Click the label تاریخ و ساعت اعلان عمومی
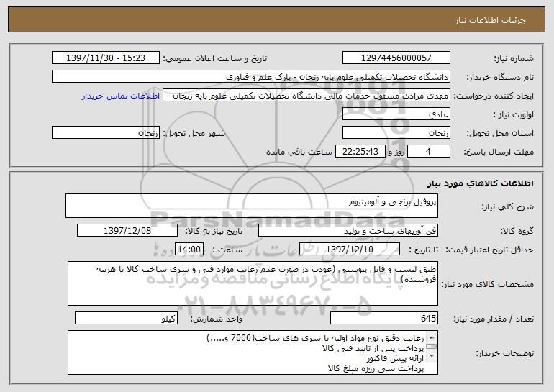 tap(215, 59)
